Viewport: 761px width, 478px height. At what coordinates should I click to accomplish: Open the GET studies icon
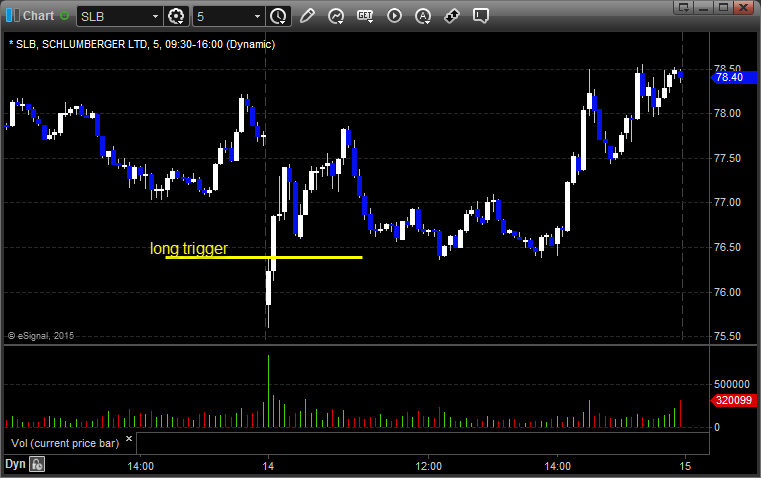(365, 16)
